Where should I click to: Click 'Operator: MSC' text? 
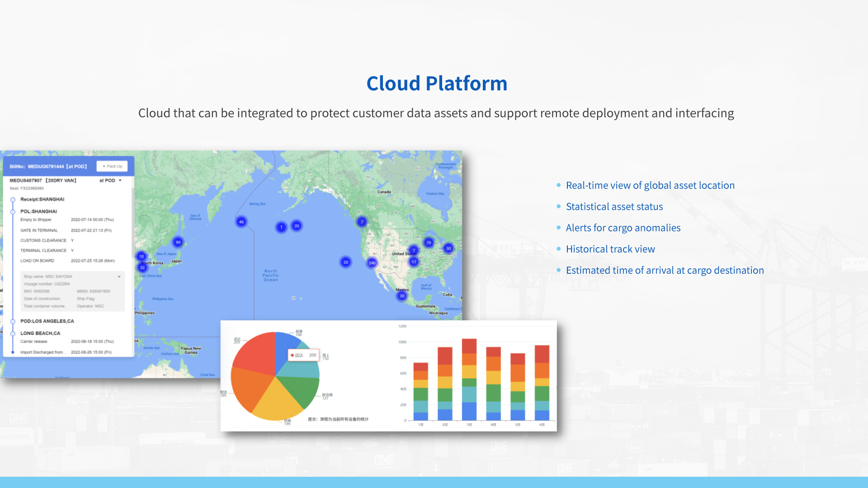pos(90,306)
